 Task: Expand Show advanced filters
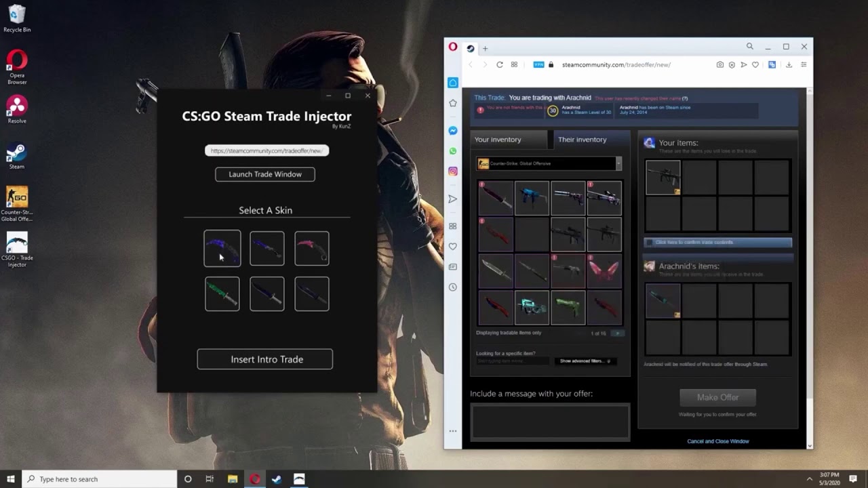pos(585,361)
